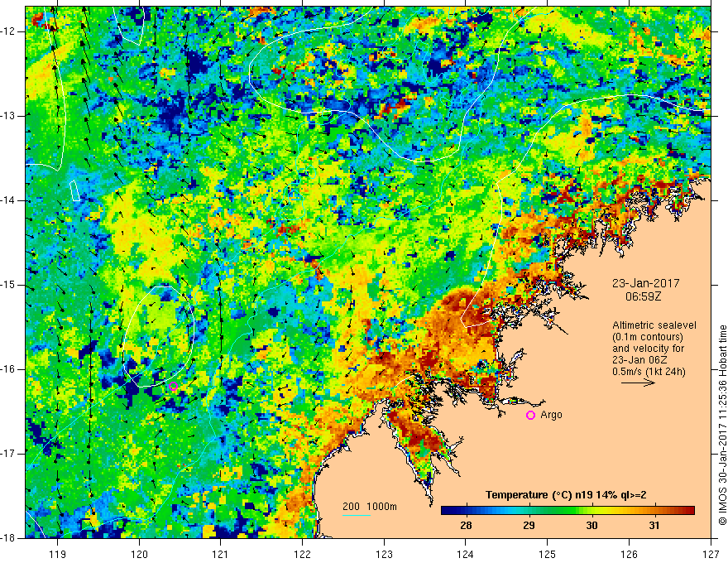Click latitude axis label -12
Image resolution: width=728 pixels, height=563 pixels.
coord(8,31)
